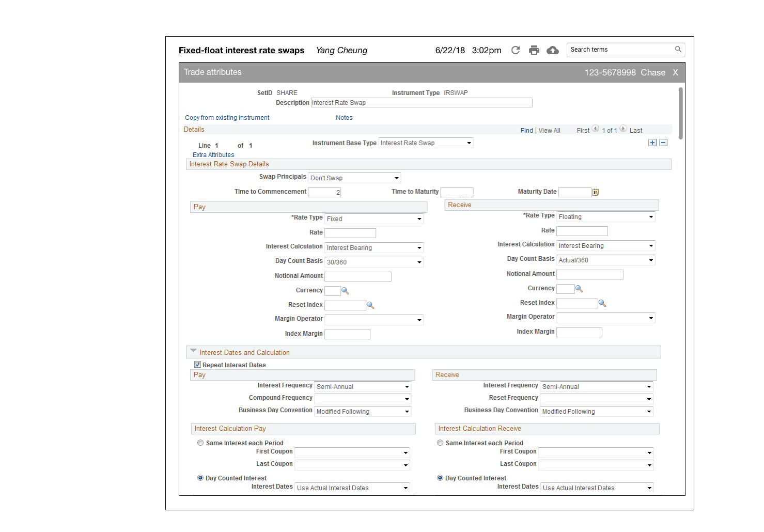
Task: Open Receive Business Day Convention dropdown
Action: (x=597, y=412)
